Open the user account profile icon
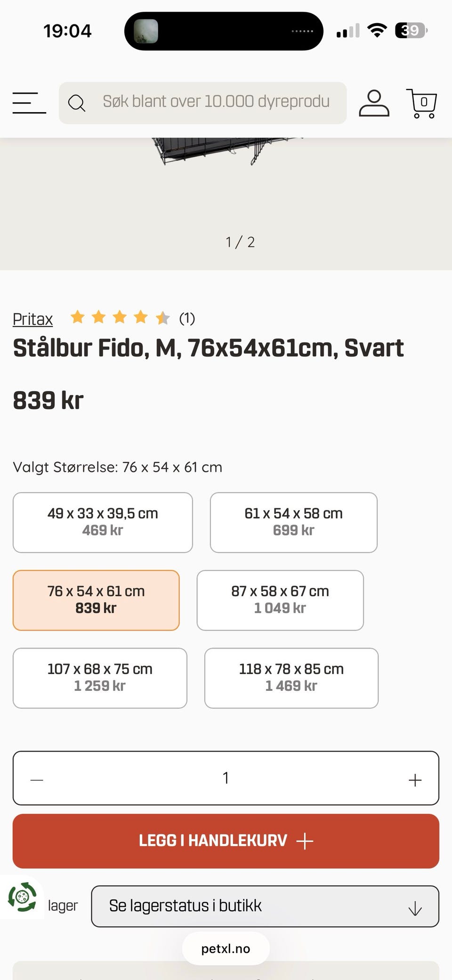Screen dimensions: 452x980 point(374,103)
